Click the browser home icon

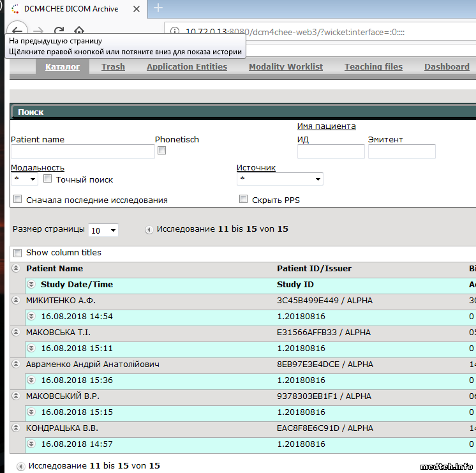tap(78, 30)
